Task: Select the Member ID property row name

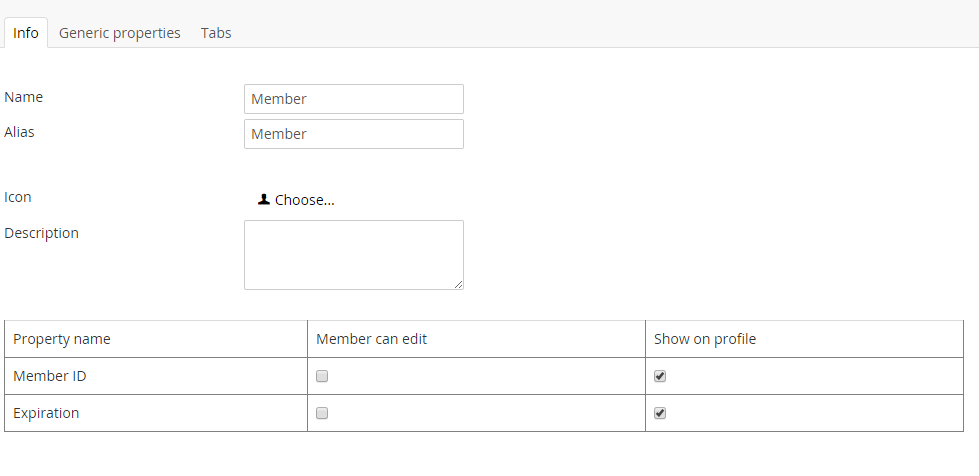Action: [50, 376]
